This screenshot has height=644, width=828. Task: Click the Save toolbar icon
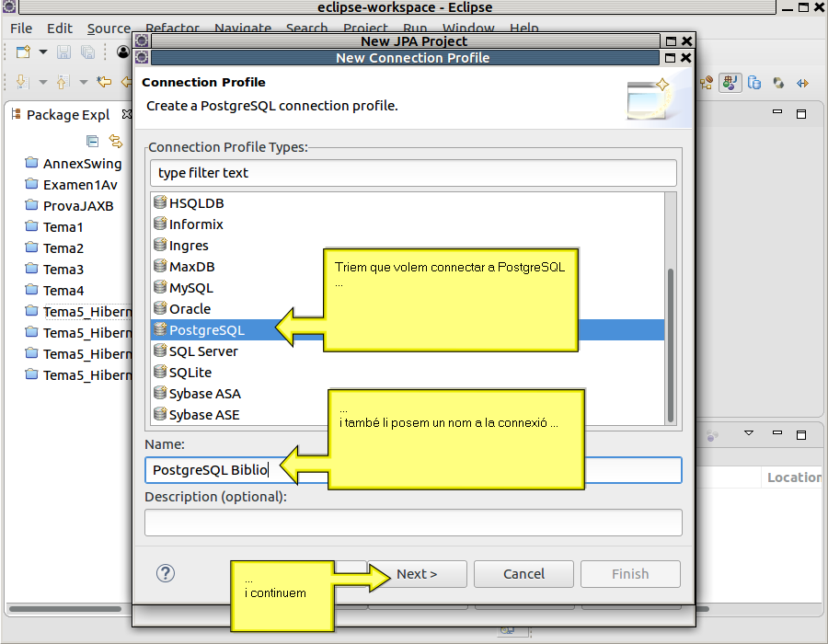[63, 52]
